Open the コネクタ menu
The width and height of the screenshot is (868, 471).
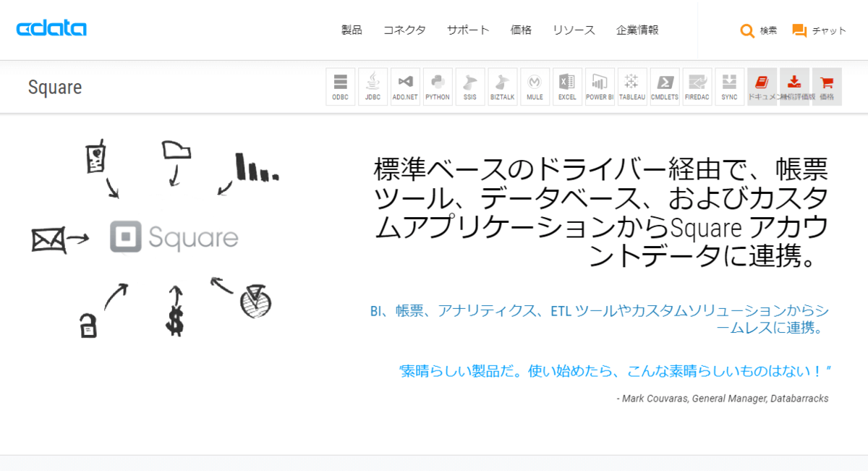click(x=404, y=30)
